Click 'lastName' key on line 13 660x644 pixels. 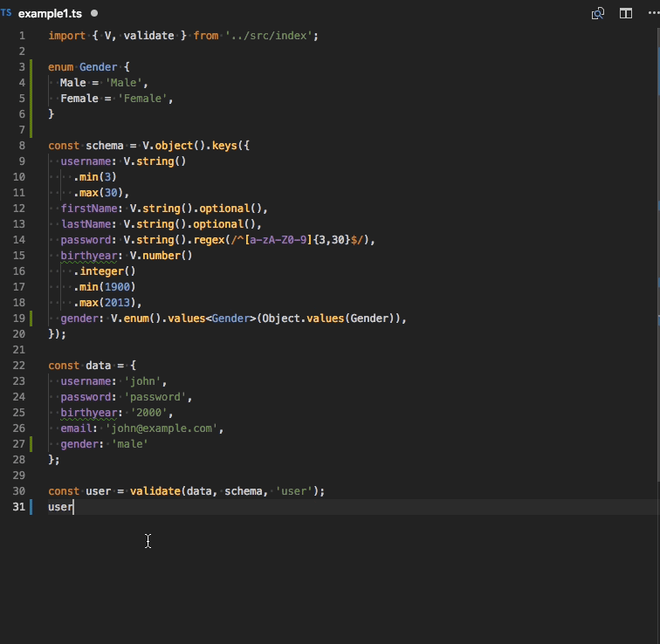(x=86, y=224)
